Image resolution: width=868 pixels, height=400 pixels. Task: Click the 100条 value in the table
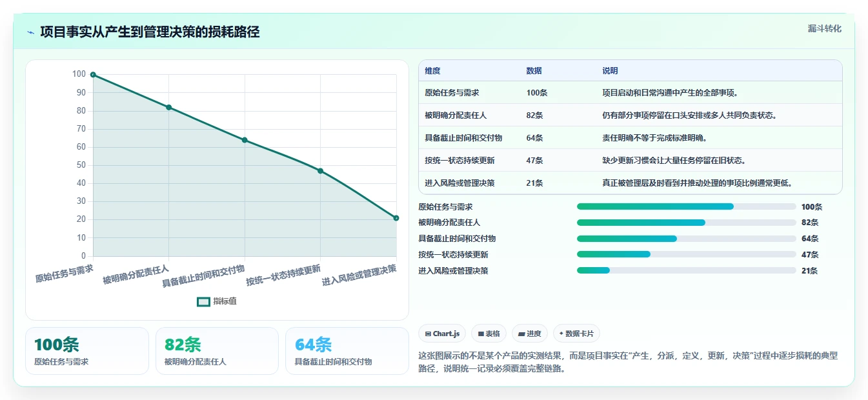[537, 93]
